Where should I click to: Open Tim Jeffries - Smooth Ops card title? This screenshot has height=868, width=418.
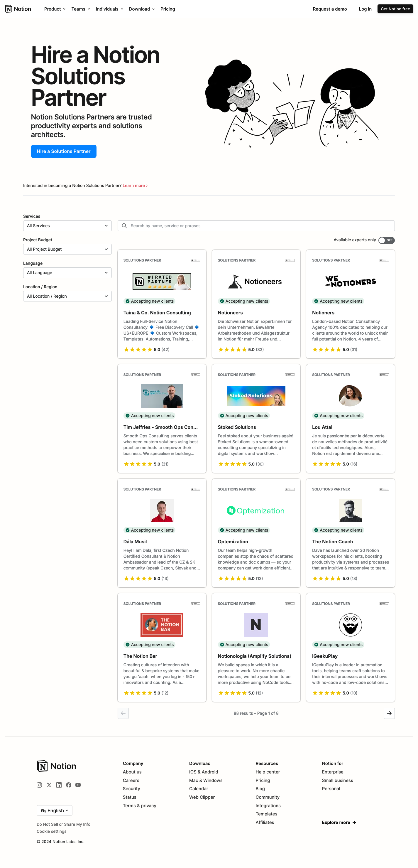point(161,427)
